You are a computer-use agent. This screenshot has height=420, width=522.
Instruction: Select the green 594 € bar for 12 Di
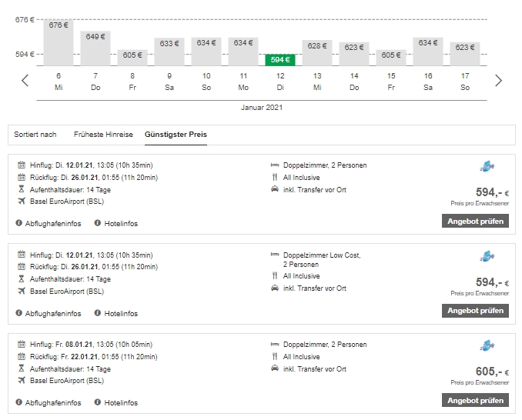click(x=280, y=59)
